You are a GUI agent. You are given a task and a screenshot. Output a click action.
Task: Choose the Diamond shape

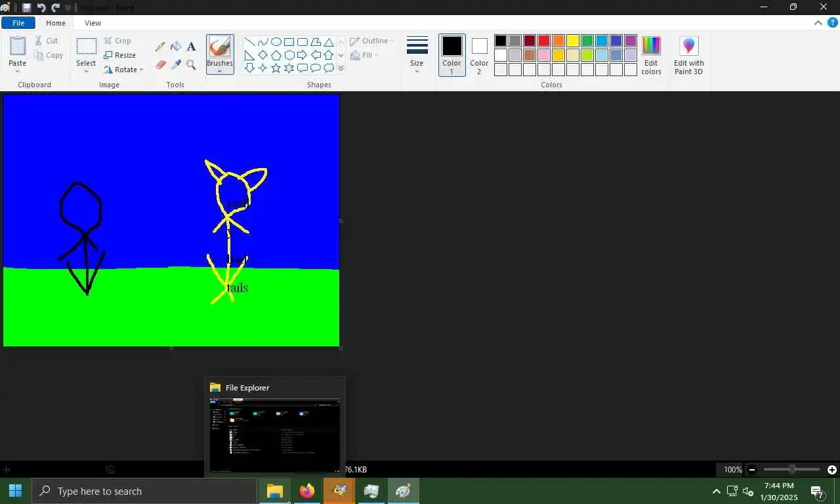coord(262,55)
